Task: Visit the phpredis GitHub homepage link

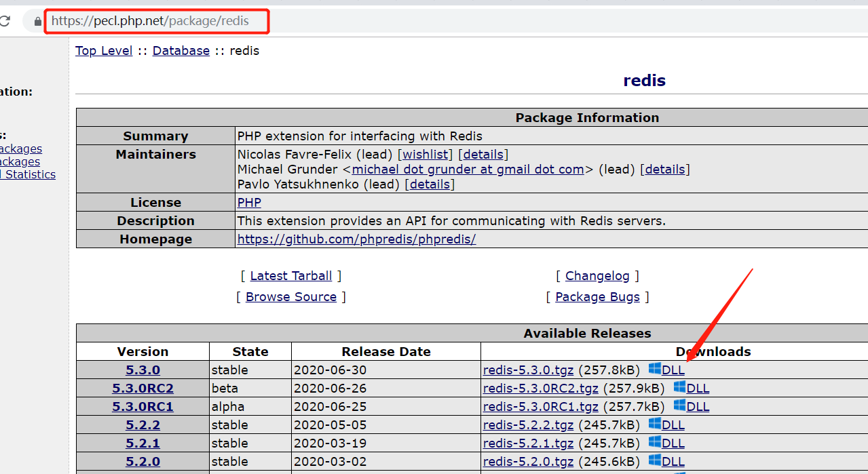Action: click(x=356, y=239)
